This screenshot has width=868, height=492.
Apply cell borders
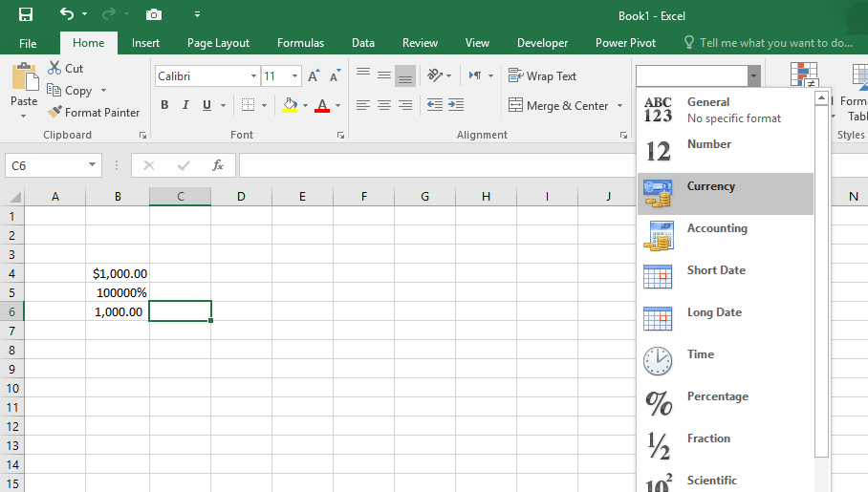pos(248,105)
